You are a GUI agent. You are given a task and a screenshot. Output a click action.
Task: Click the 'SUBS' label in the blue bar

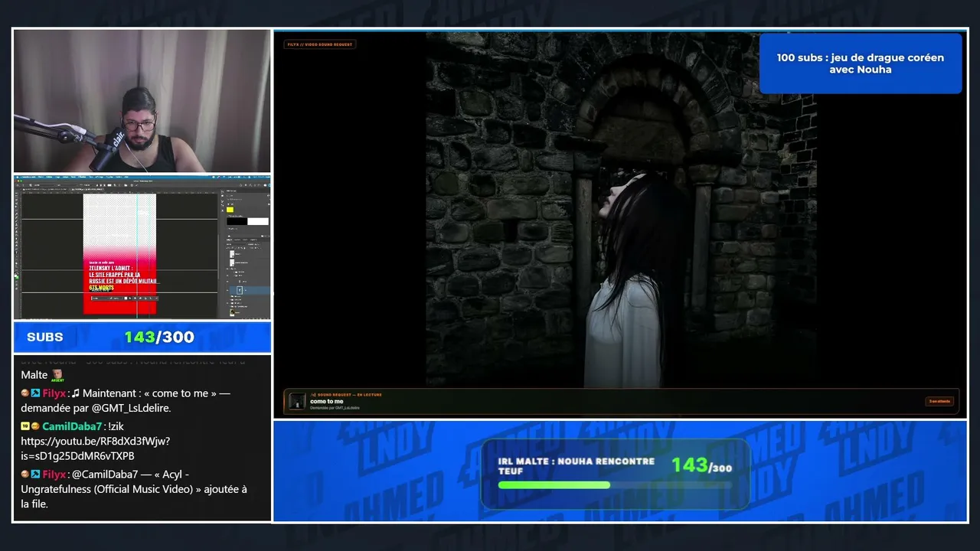[45, 337]
